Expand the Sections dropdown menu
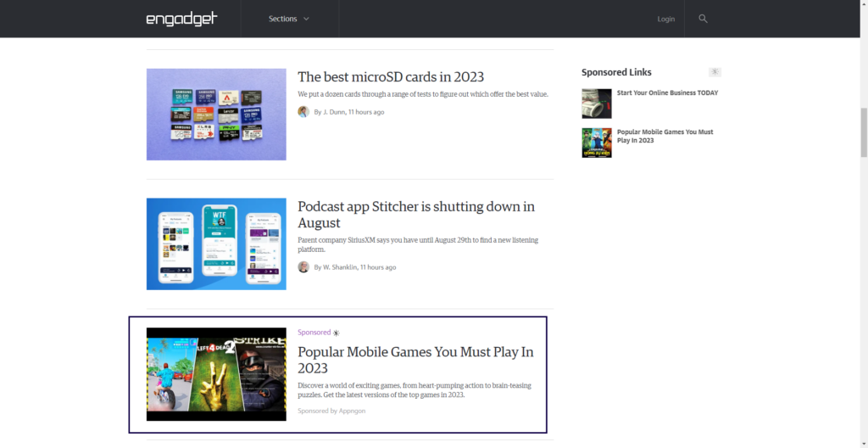 pos(289,19)
